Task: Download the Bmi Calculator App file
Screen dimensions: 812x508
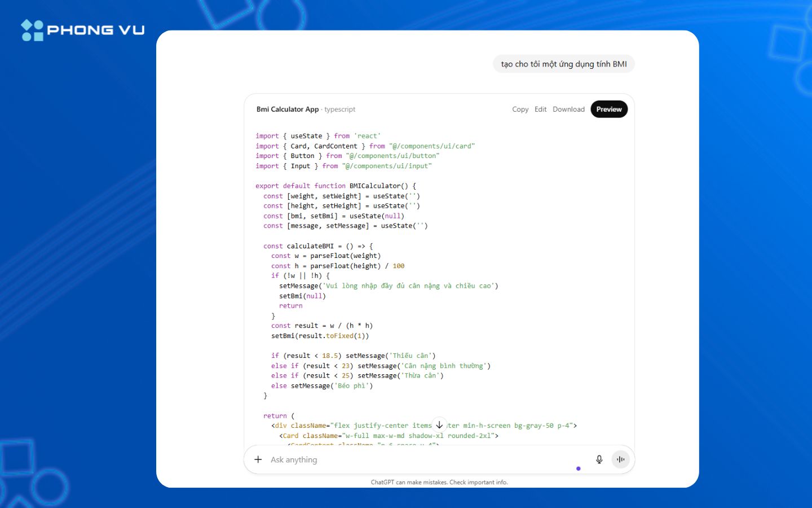Action: pyautogui.click(x=568, y=110)
